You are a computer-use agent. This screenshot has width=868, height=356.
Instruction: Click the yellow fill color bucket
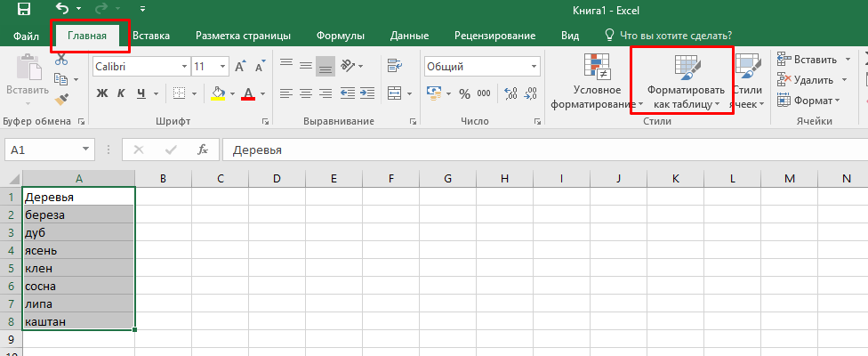pyautogui.click(x=219, y=93)
